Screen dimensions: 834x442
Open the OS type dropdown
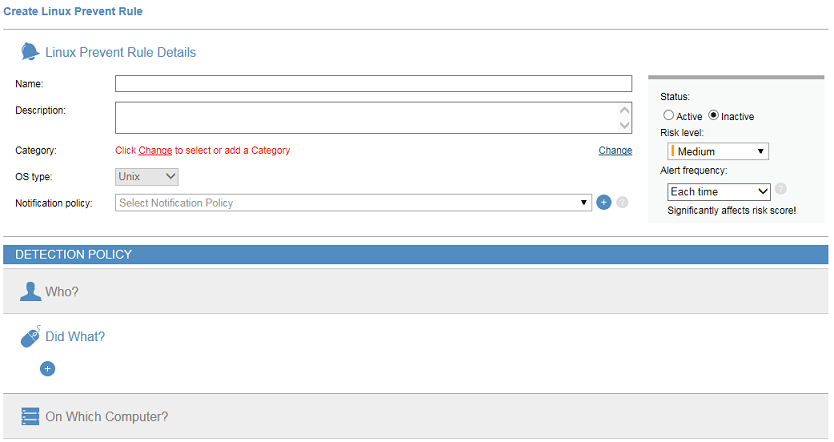pyautogui.click(x=147, y=177)
